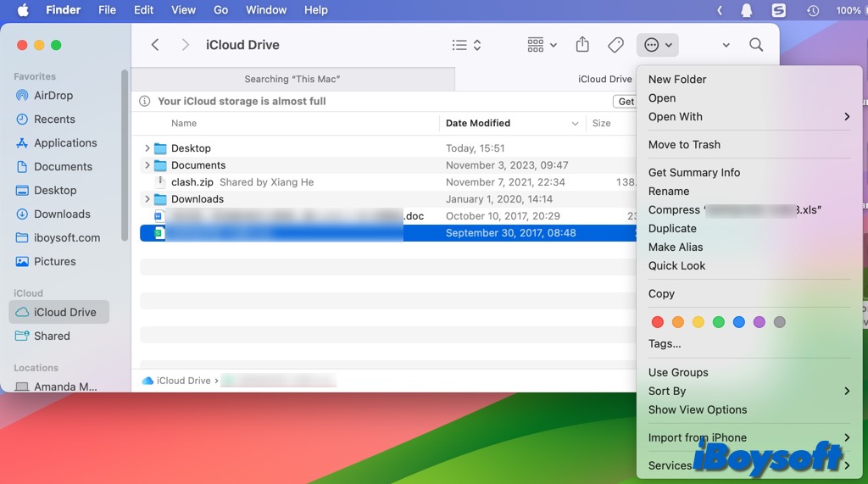Select Applications in the sidebar
This screenshot has height=484, width=868.
click(65, 143)
